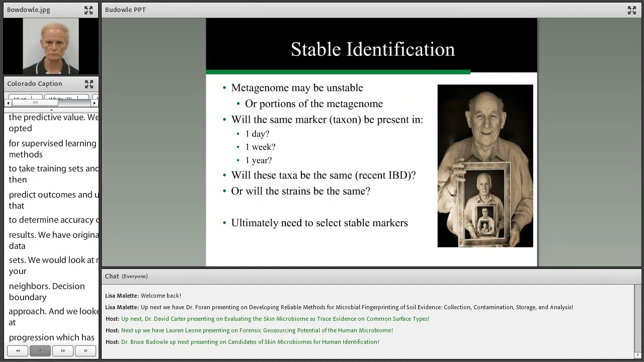Click the 'Metagenome may be unstable' bullet
Image resolution: width=644 pixels, height=362 pixels.
(297, 88)
